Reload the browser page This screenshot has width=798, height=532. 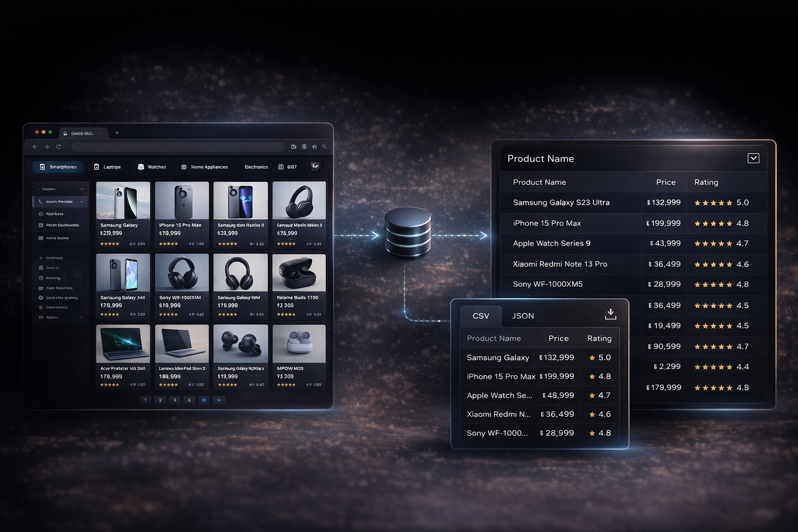point(59,147)
